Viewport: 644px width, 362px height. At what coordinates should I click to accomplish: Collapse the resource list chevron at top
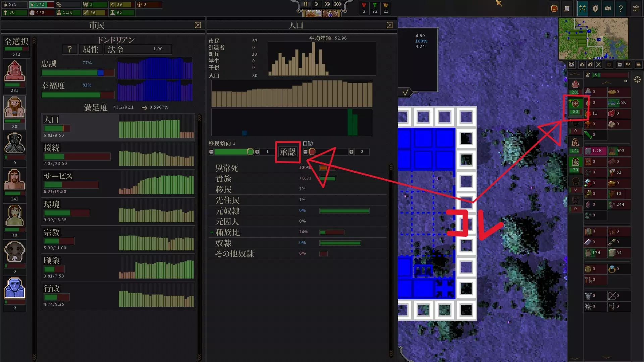(x=607, y=83)
